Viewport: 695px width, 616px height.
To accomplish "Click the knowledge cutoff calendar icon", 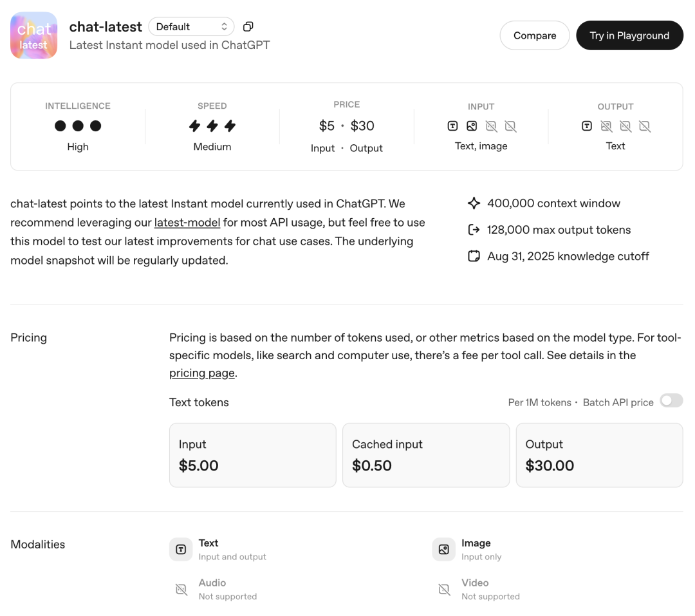I will point(474,256).
